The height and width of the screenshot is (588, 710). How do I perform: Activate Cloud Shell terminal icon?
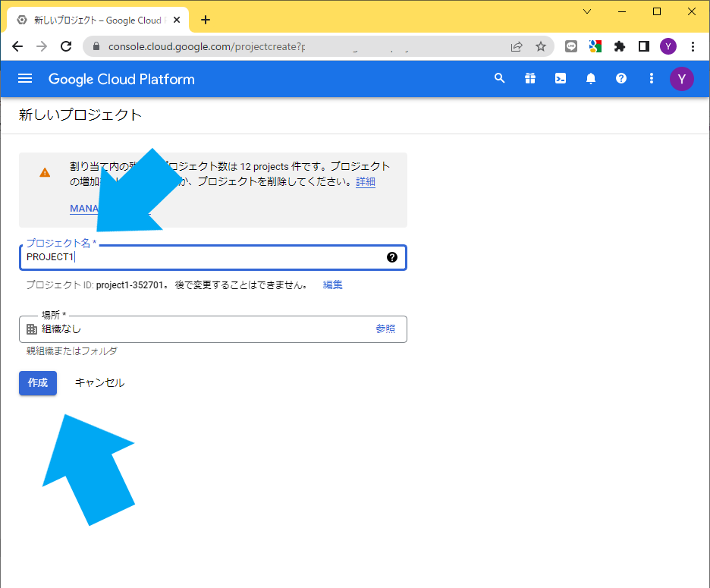pos(560,78)
